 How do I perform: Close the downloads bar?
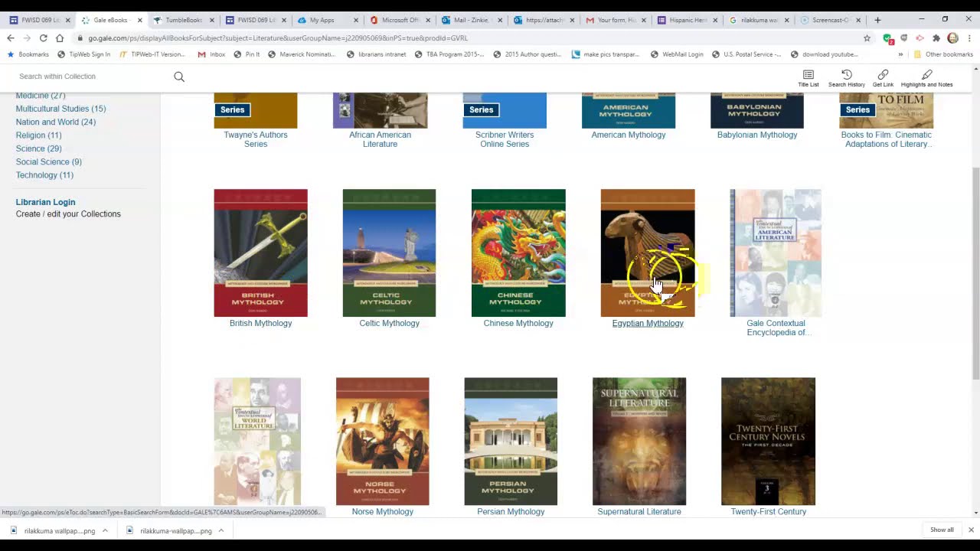971,530
